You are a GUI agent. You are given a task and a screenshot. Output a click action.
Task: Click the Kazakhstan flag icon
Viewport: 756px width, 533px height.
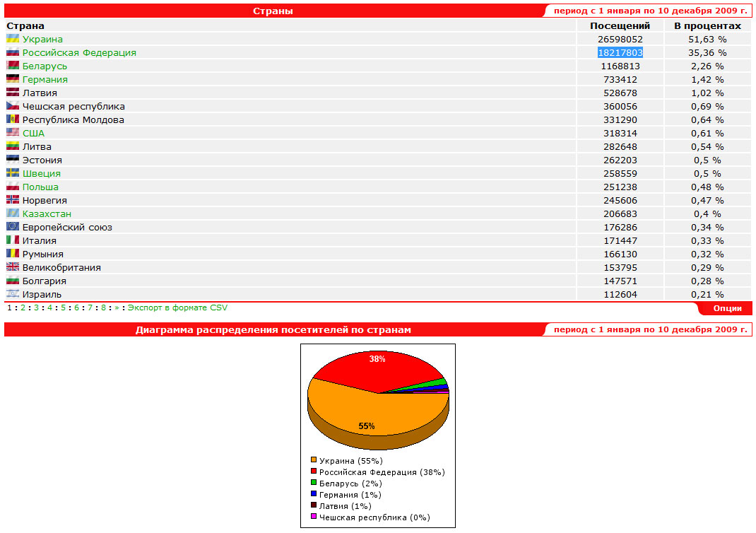click(13, 213)
